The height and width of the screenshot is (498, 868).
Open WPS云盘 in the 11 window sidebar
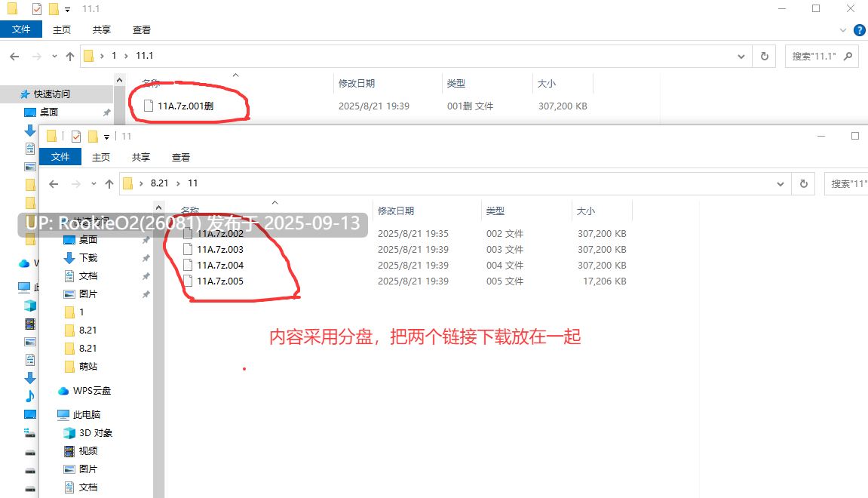(x=92, y=391)
